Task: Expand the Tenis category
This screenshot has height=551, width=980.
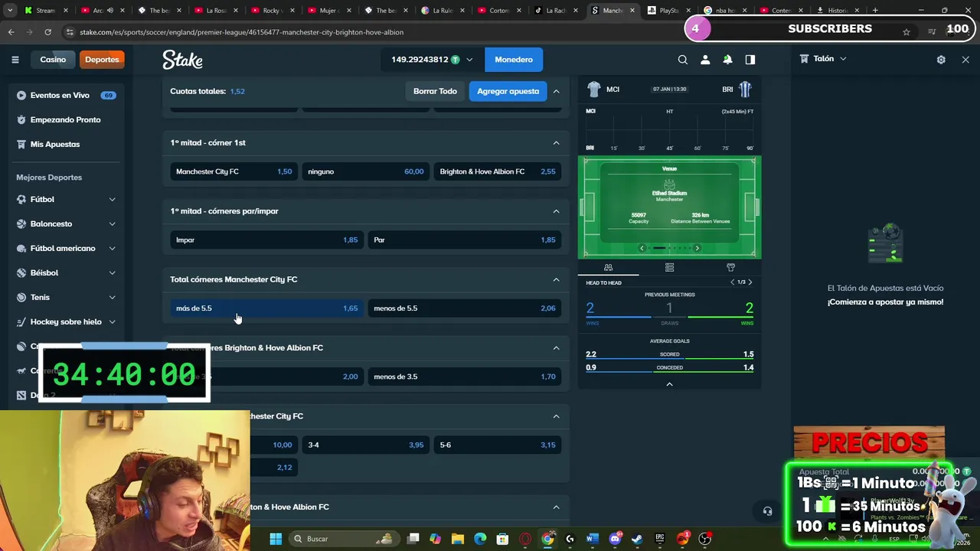Action: 112,298
